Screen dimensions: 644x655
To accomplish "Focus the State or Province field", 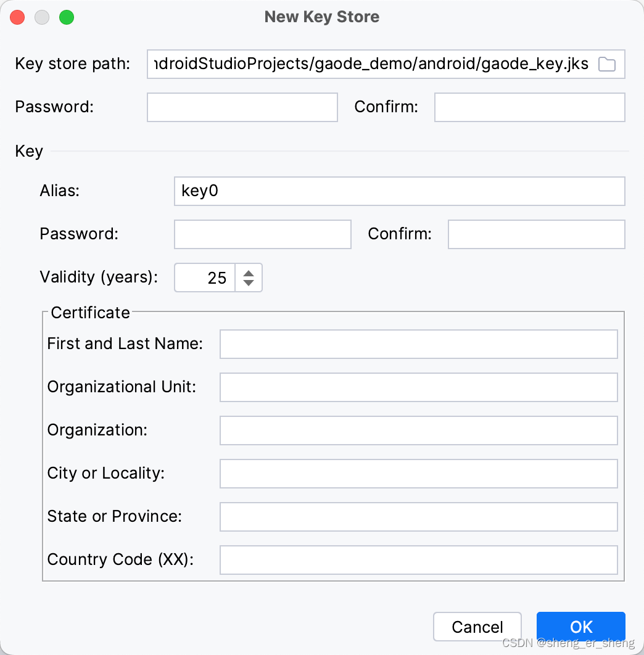I will tap(419, 517).
